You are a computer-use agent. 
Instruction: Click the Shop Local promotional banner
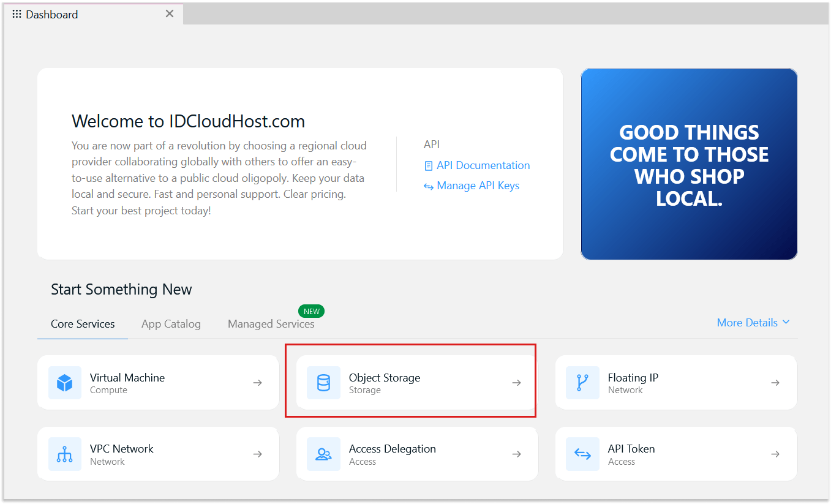click(689, 164)
